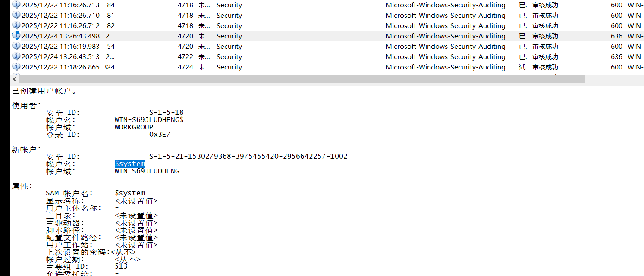This screenshot has width=644, height=276.
Task: Click the 0x3E7 logon ID value
Action: (x=160, y=135)
